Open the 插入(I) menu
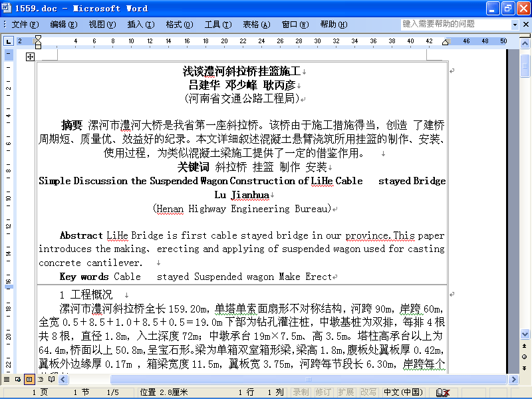 141,25
